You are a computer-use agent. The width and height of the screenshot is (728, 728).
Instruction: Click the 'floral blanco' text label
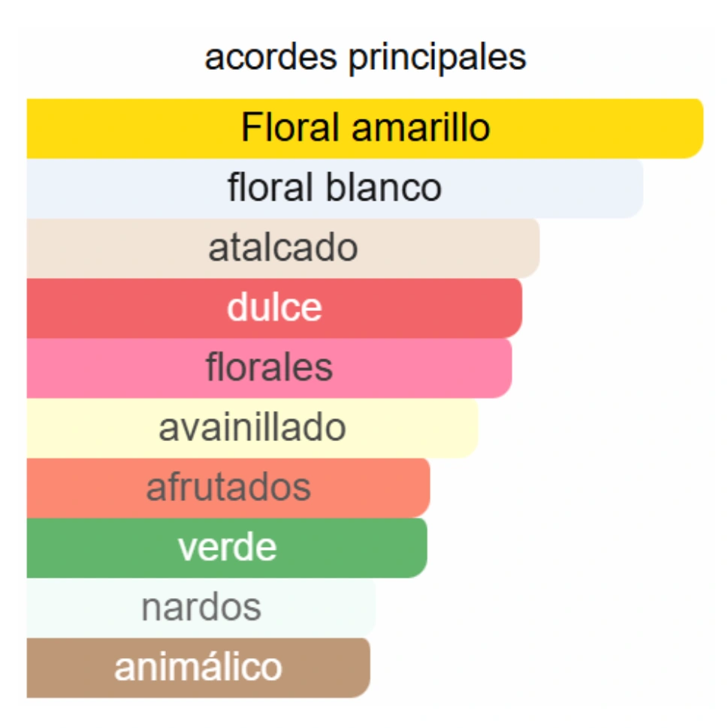click(335, 186)
